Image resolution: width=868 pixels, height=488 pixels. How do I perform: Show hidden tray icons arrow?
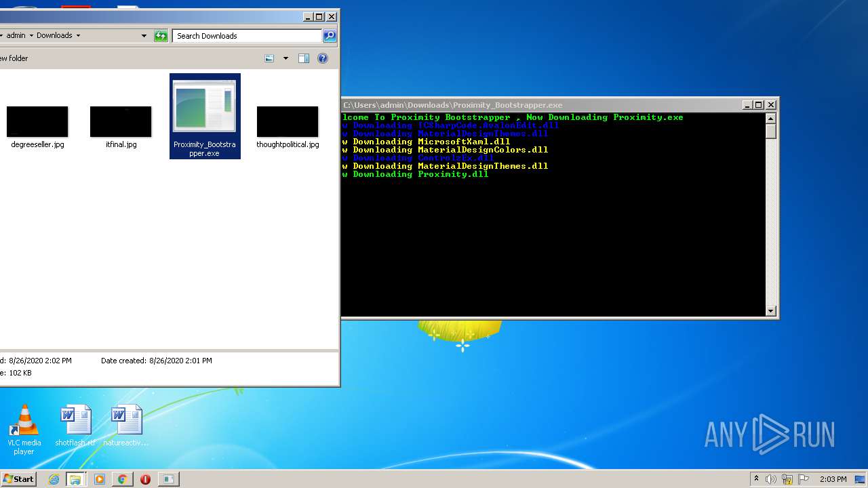[x=756, y=479]
